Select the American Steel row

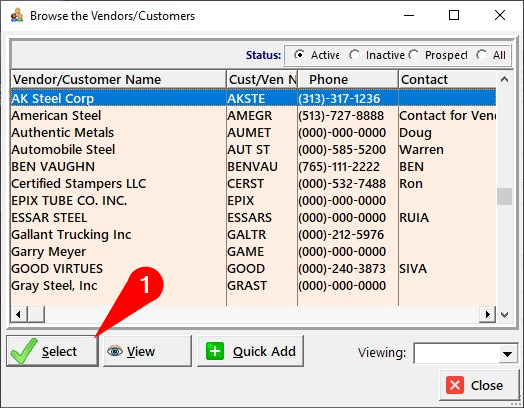tap(253, 116)
